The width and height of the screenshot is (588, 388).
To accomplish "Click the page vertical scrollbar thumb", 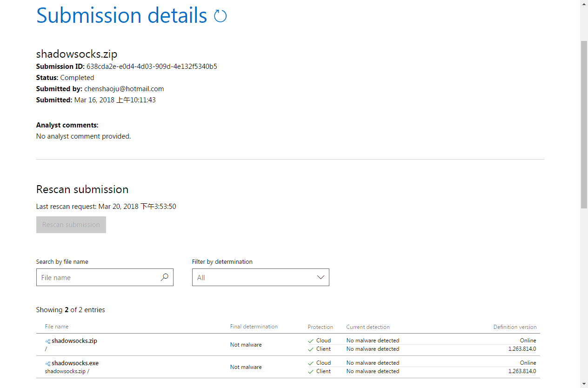I will coord(584,124).
